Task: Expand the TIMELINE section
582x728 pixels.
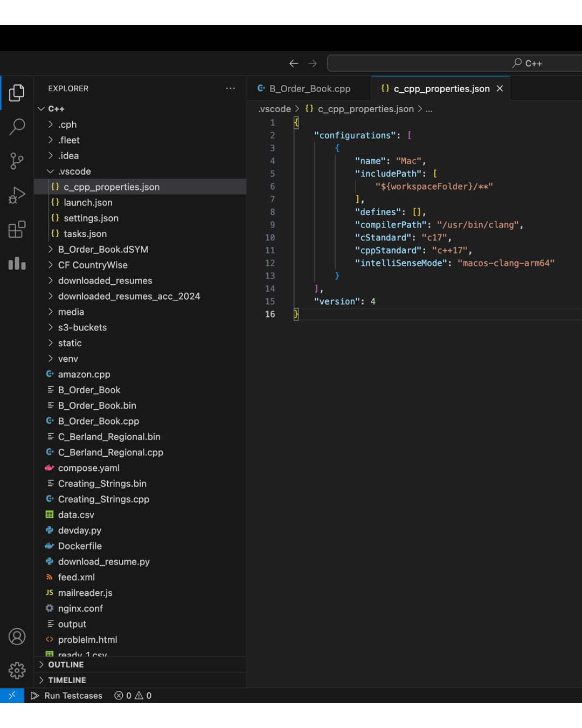Action: pyautogui.click(x=140, y=681)
